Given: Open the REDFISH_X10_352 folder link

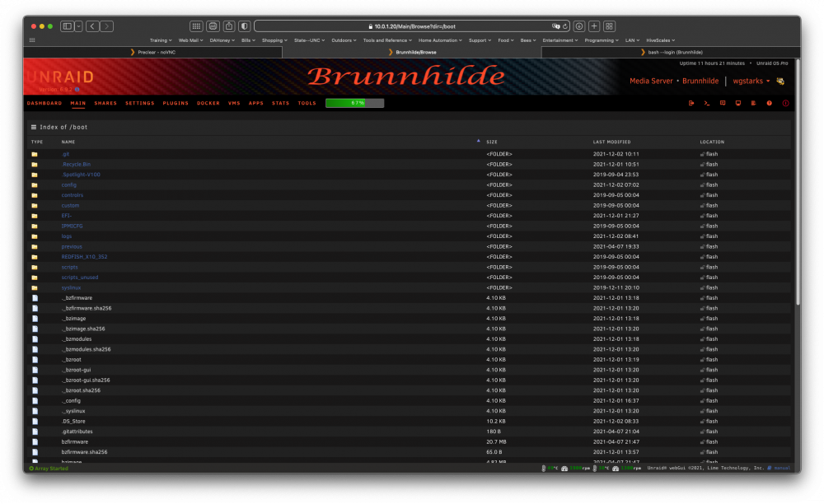Looking at the screenshot, I should (x=84, y=257).
